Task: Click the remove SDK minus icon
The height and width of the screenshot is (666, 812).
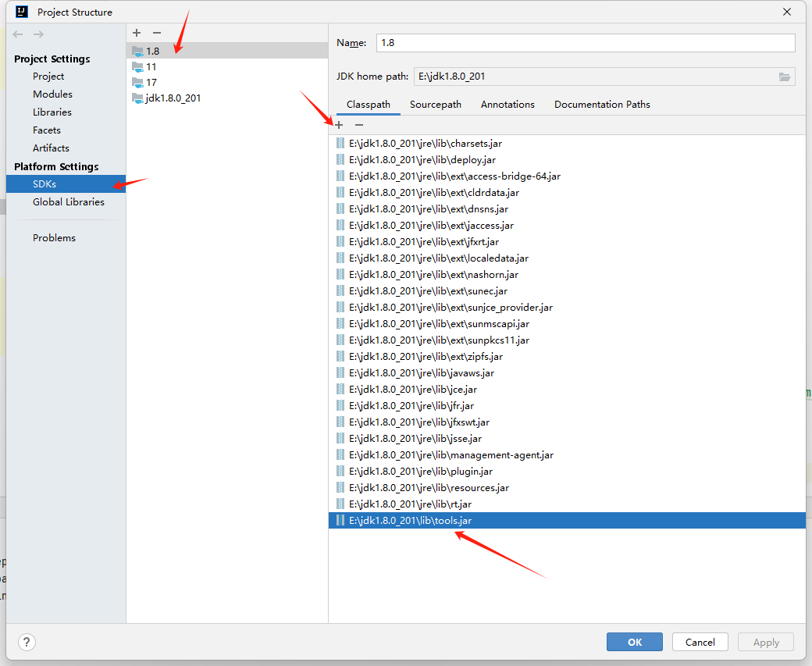Action: click(x=157, y=33)
